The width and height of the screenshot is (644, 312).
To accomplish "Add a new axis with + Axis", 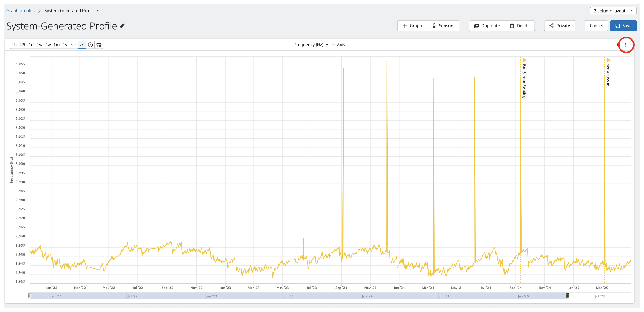I will click(x=338, y=45).
